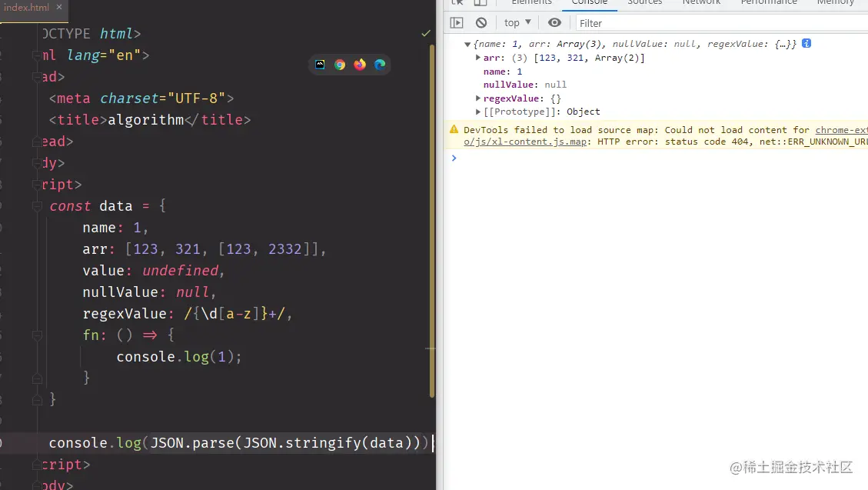Click the console.log(1); code line
This screenshot has height=490, width=868.
(x=179, y=357)
